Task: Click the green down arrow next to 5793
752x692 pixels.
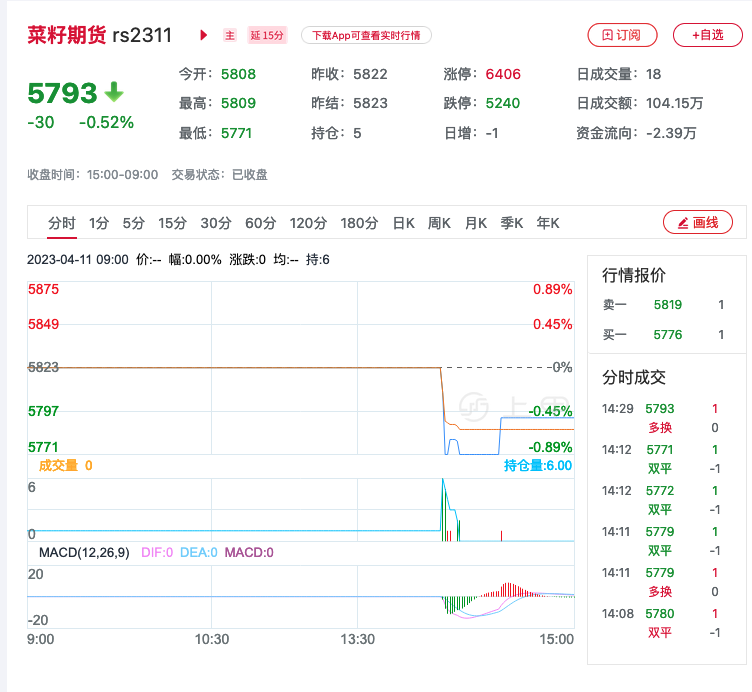Action: [114, 93]
